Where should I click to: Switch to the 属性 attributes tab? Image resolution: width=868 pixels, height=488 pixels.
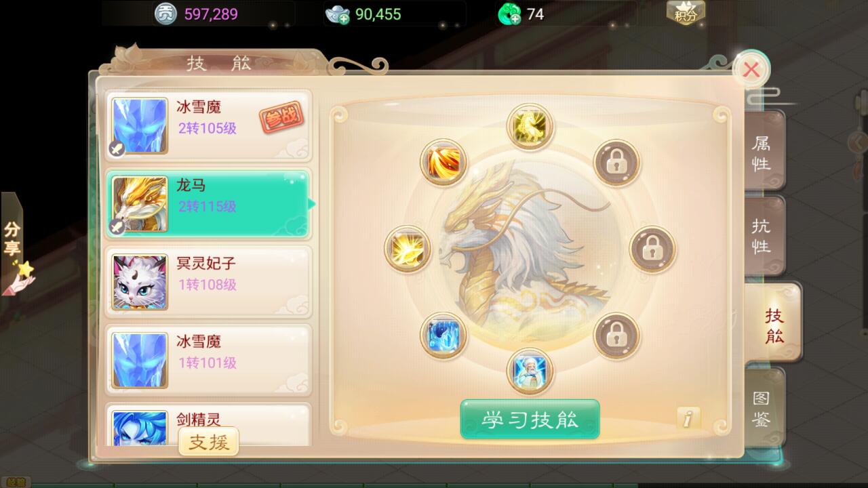point(762,152)
